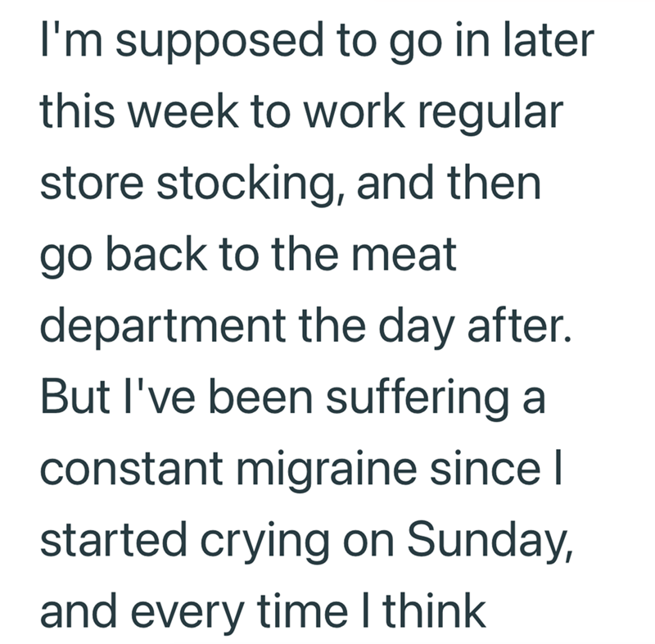This screenshot has height=644, width=655.
Task: Place cursor on the word "back"
Action: (x=156, y=253)
